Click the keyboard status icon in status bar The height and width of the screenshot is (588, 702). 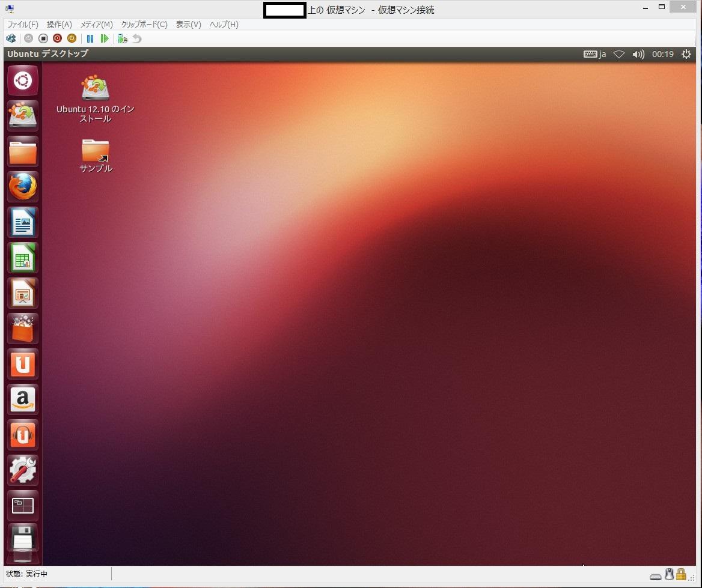pos(656,577)
